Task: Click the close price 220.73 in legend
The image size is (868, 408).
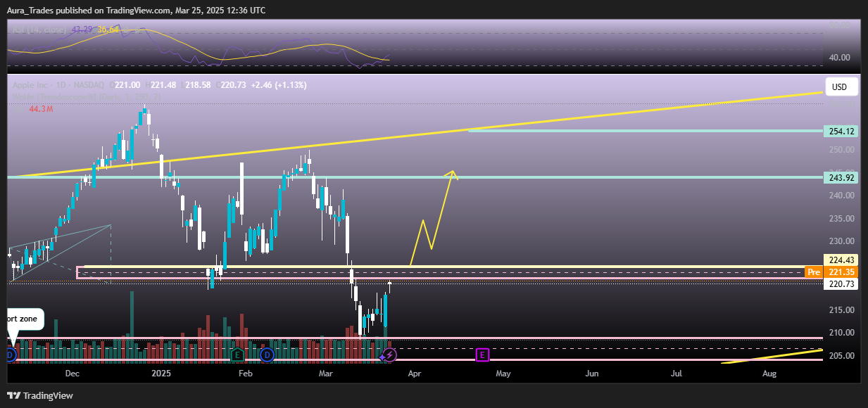Action: click(232, 85)
